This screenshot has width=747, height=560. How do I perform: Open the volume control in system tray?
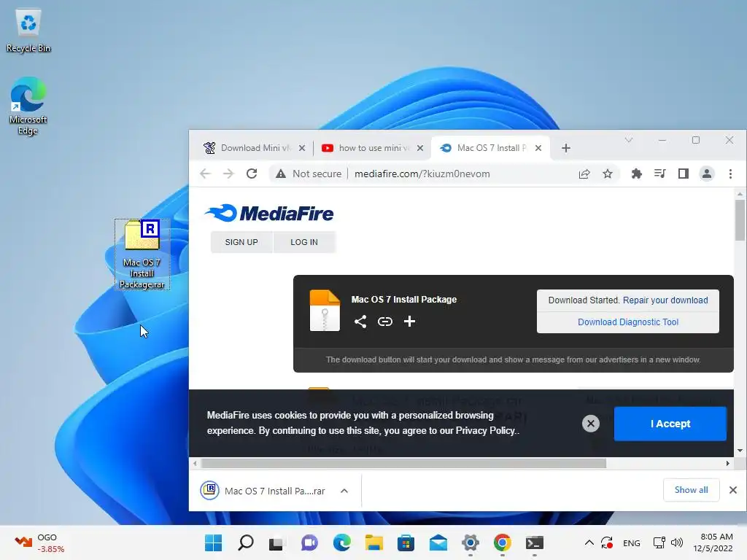676,542
